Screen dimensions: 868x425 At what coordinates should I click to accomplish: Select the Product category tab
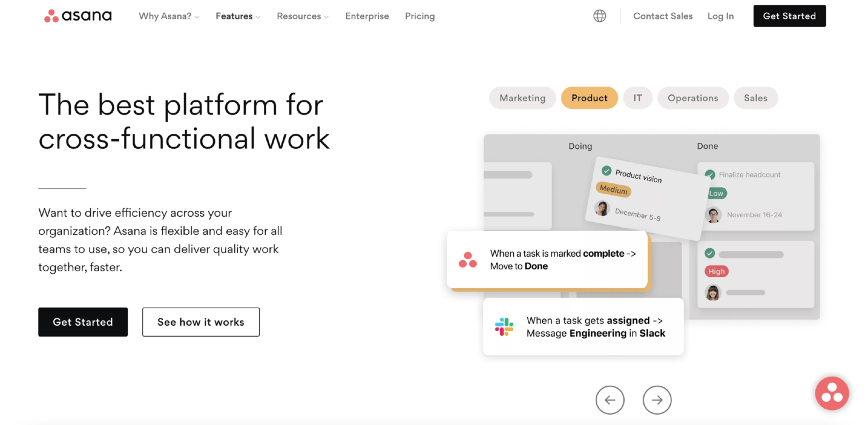tap(589, 98)
